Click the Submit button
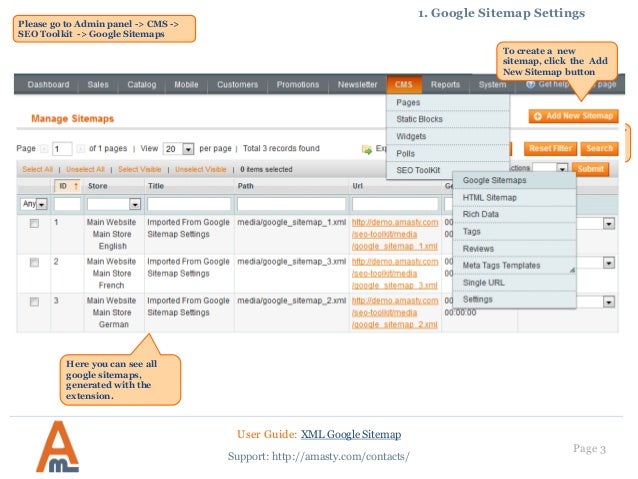The image size is (638, 479). (590, 169)
